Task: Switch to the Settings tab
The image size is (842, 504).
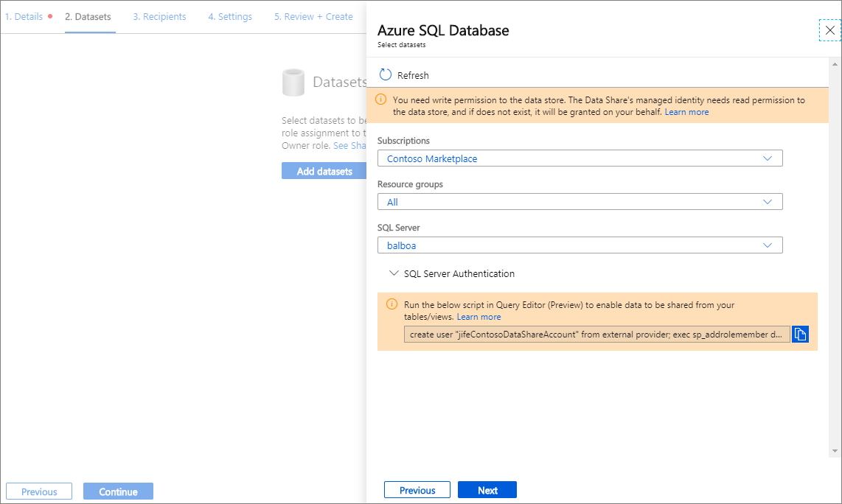Action: 229,16
